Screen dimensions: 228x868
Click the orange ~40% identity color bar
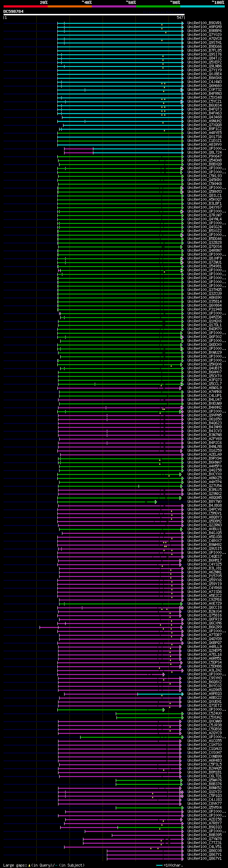pos(69,6)
